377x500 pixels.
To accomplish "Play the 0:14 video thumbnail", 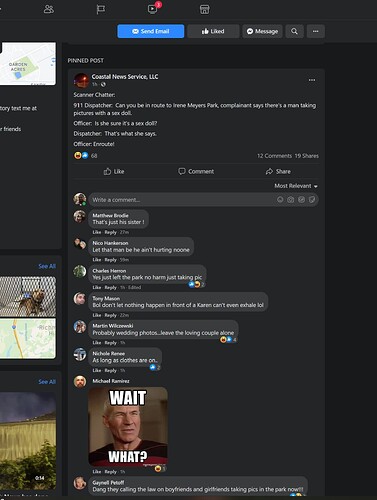I will pyautogui.click(x=28, y=441).
